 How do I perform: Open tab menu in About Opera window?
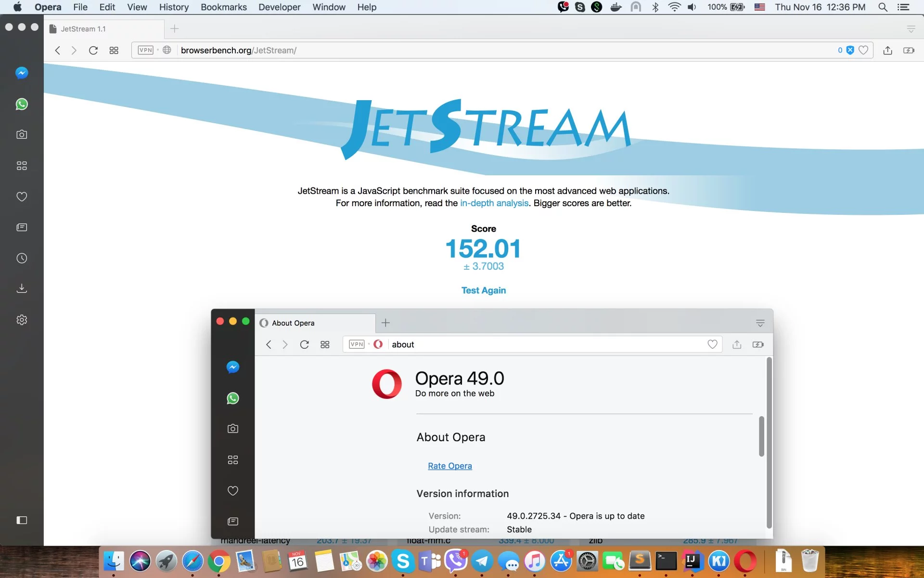pos(760,323)
